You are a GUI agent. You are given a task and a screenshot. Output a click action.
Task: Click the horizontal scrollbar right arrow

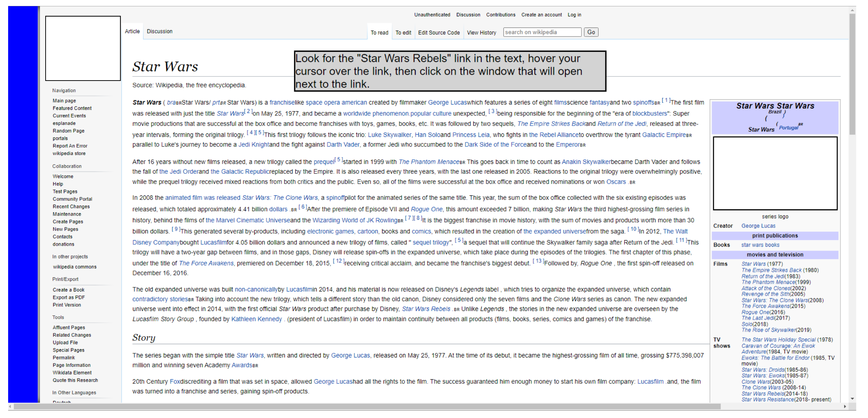(845, 407)
